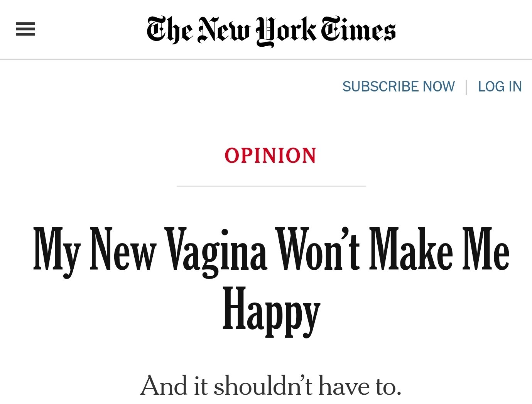Open the hamburger navigation menu
The image size is (532, 404).
point(25,29)
